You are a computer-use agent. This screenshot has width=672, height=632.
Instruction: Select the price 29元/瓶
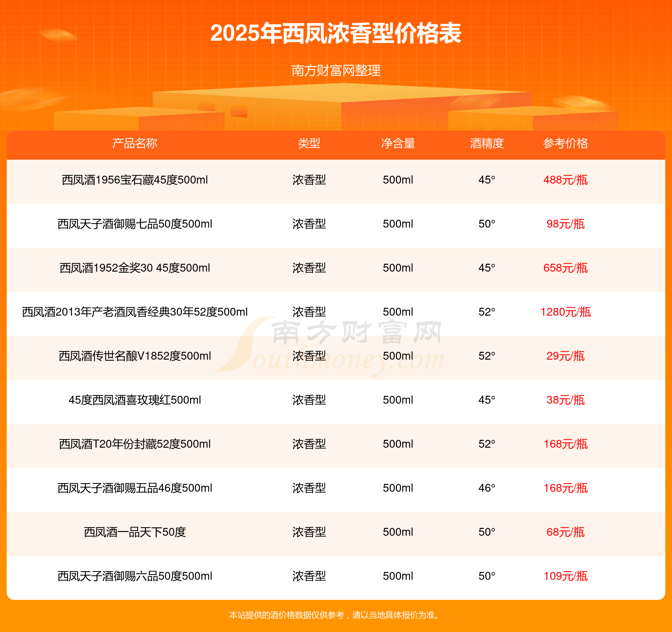(566, 356)
